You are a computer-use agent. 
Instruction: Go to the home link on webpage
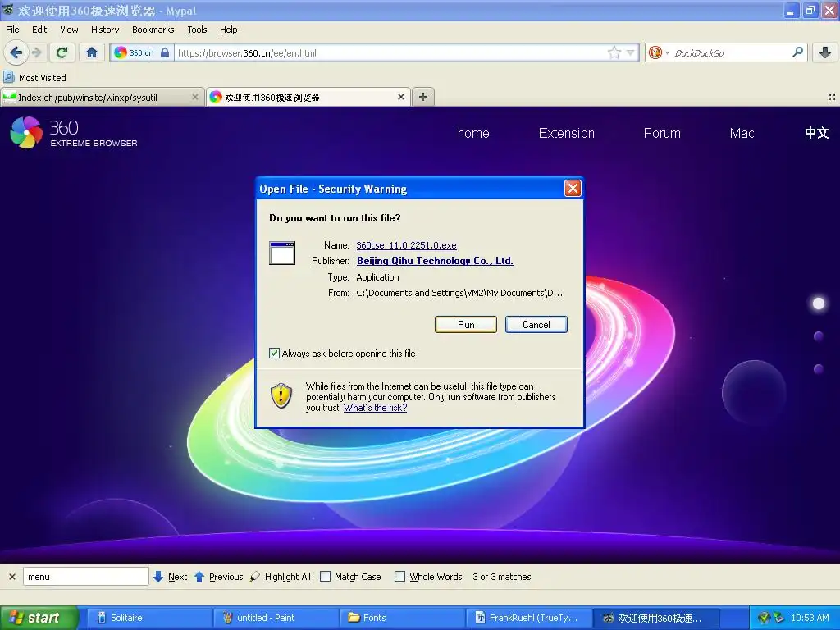(473, 133)
